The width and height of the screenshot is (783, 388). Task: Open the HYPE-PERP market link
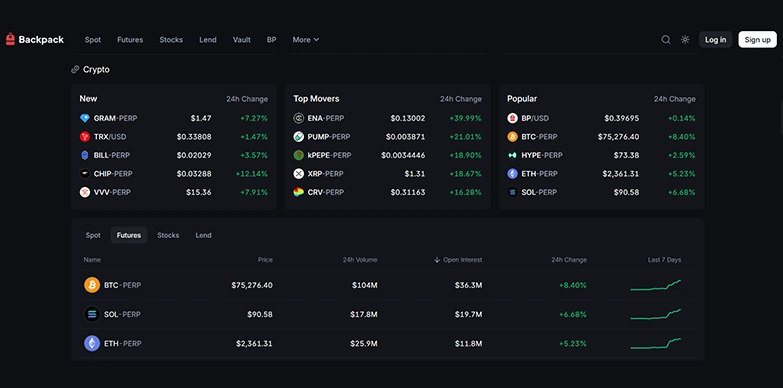[x=542, y=155]
